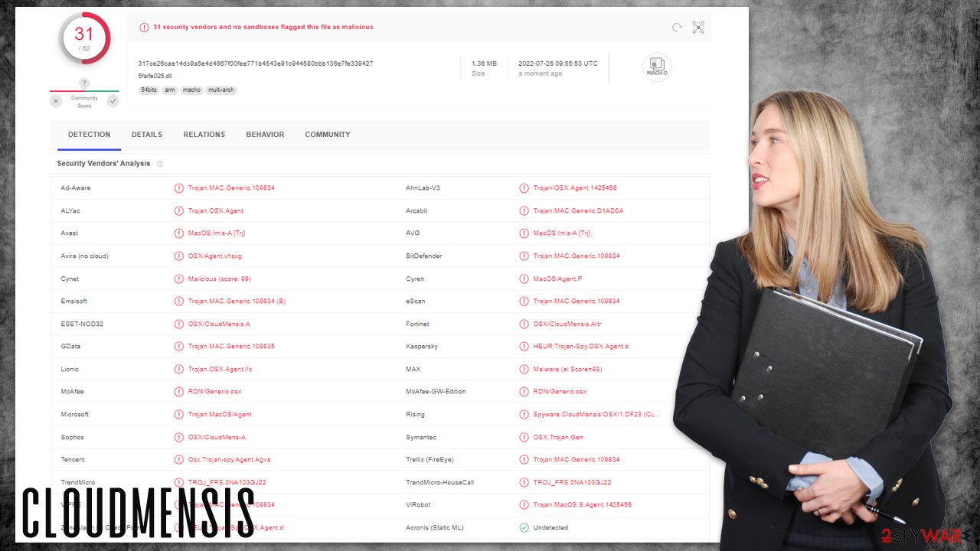Select the file hash text
This screenshot has height=551, width=980.
click(256, 64)
